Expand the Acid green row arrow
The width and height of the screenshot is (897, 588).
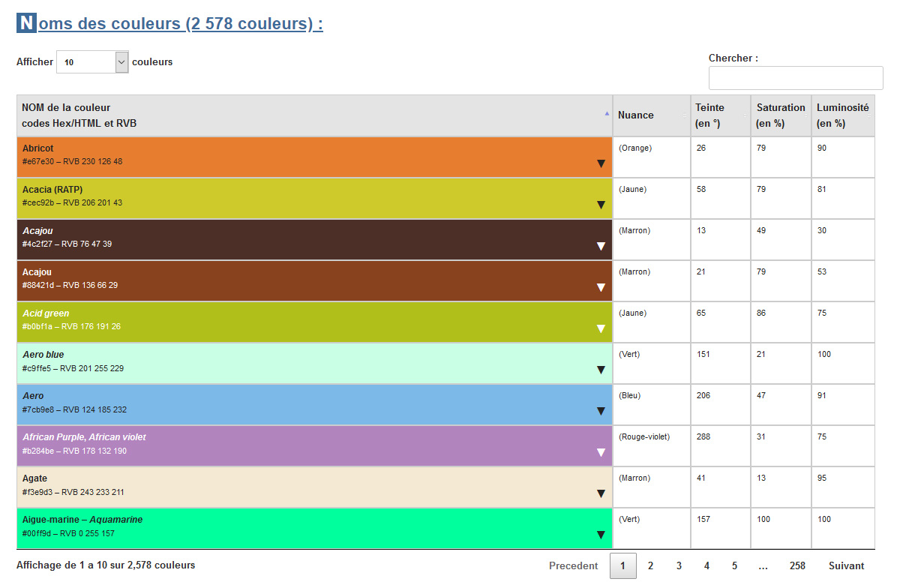click(x=601, y=328)
